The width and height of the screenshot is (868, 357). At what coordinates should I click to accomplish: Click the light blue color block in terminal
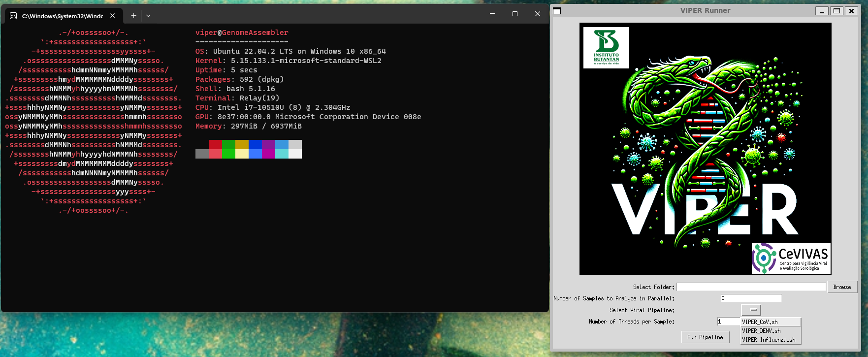(282, 144)
